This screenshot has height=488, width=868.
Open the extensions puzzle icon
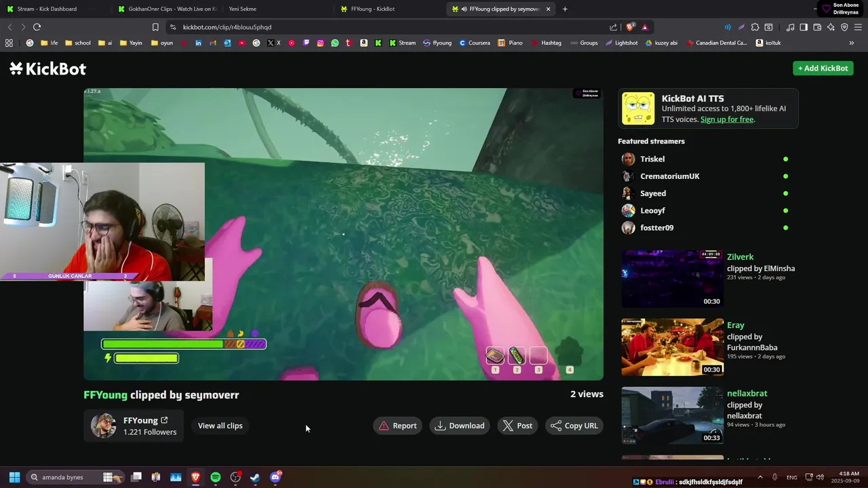click(755, 27)
